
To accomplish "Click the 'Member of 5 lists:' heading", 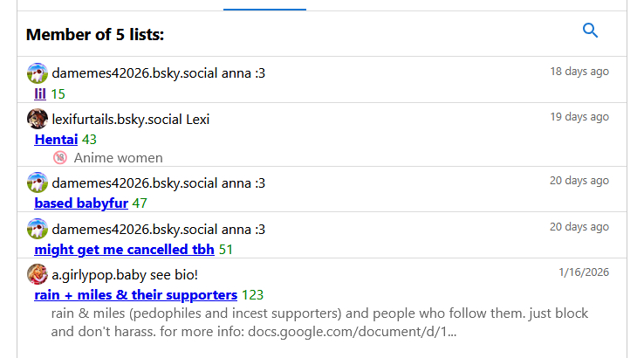I will pyautogui.click(x=95, y=35).
